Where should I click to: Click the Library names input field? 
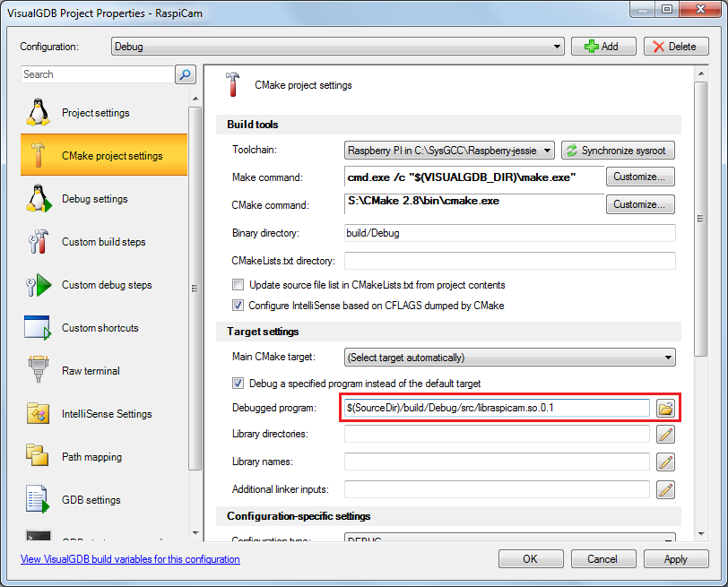coord(497,462)
